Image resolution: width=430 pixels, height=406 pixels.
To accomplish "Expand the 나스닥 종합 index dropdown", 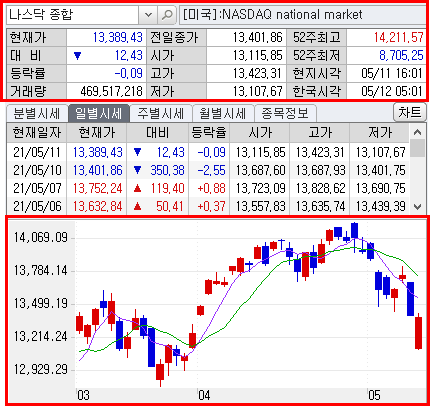I will pos(148,15).
